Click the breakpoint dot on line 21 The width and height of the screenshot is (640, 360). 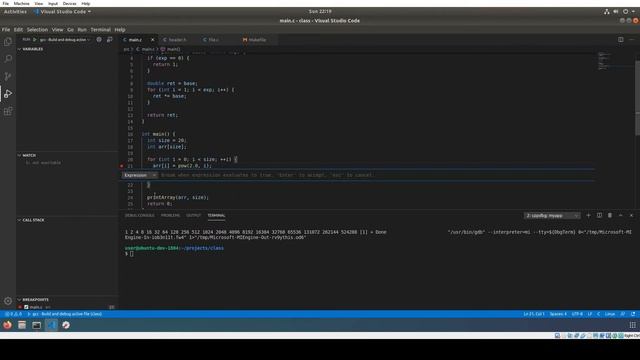(122, 166)
